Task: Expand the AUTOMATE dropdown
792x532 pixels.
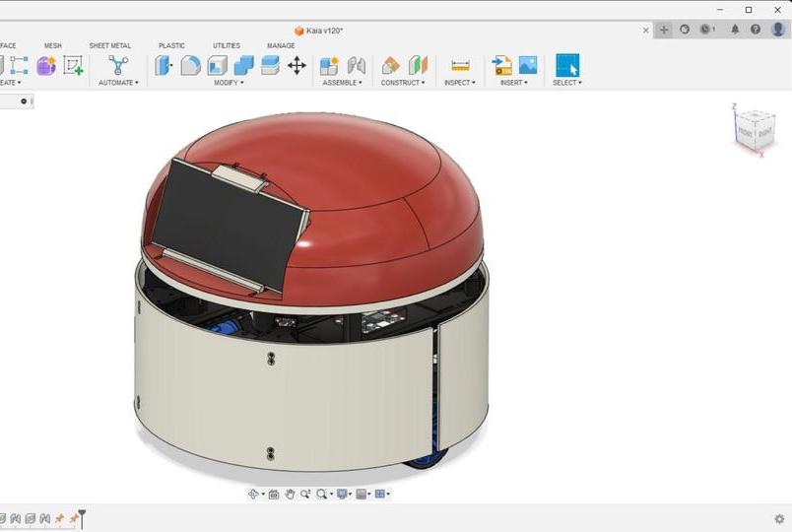Action: [x=118, y=83]
